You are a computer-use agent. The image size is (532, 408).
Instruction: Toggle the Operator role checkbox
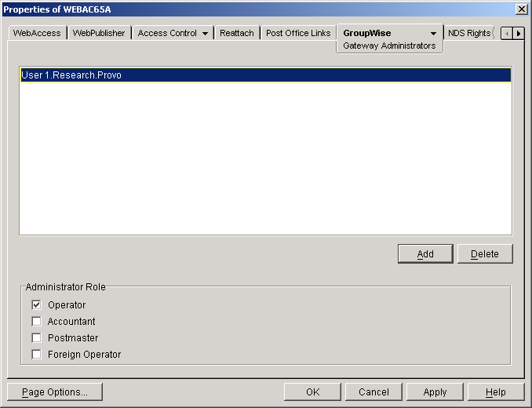pyautogui.click(x=36, y=304)
